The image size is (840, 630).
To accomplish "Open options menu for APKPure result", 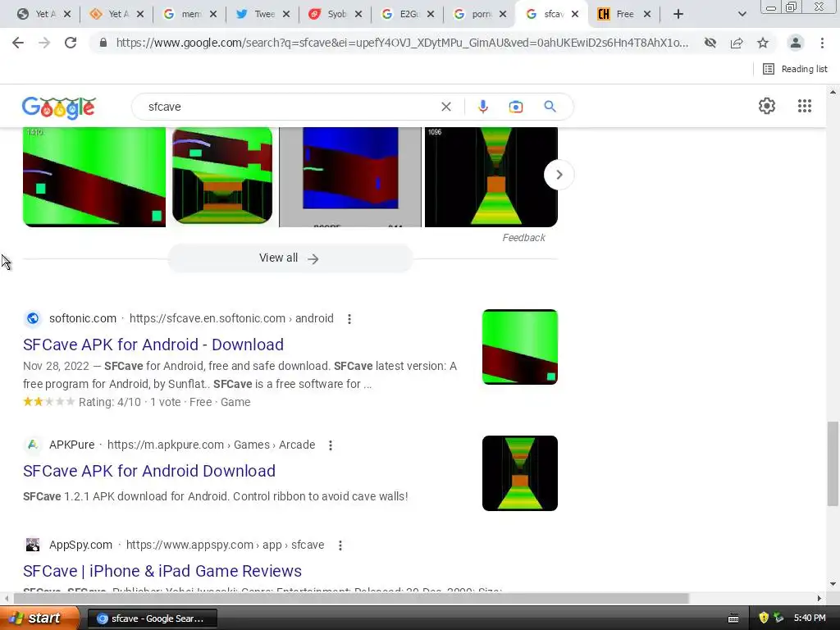I will click(331, 445).
